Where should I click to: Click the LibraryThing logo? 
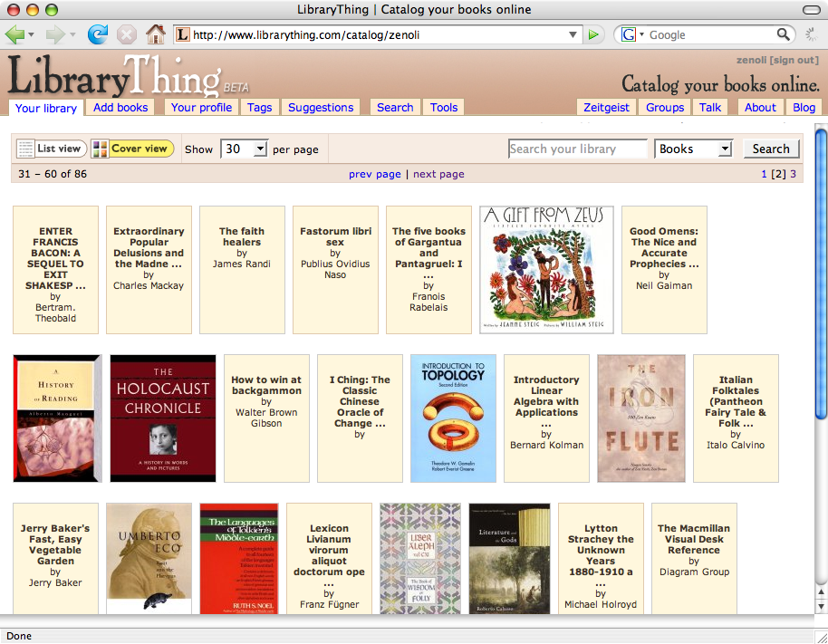[x=130, y=75]
